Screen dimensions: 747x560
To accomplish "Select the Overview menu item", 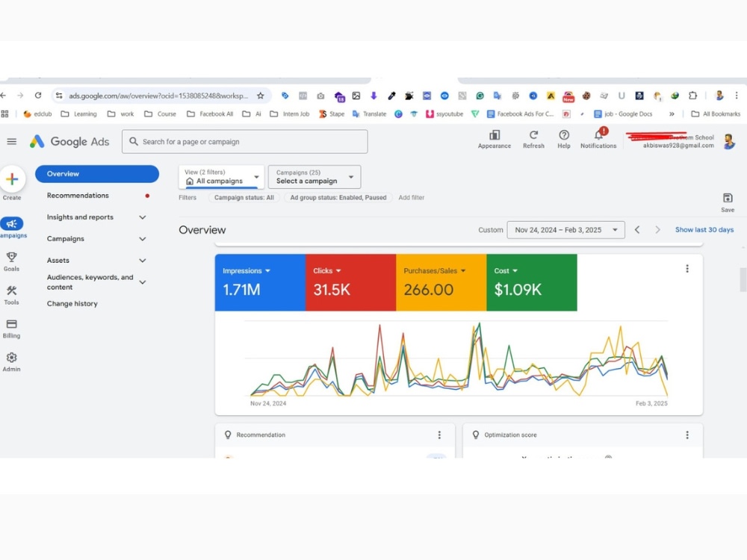I will (x=97, y=174).
